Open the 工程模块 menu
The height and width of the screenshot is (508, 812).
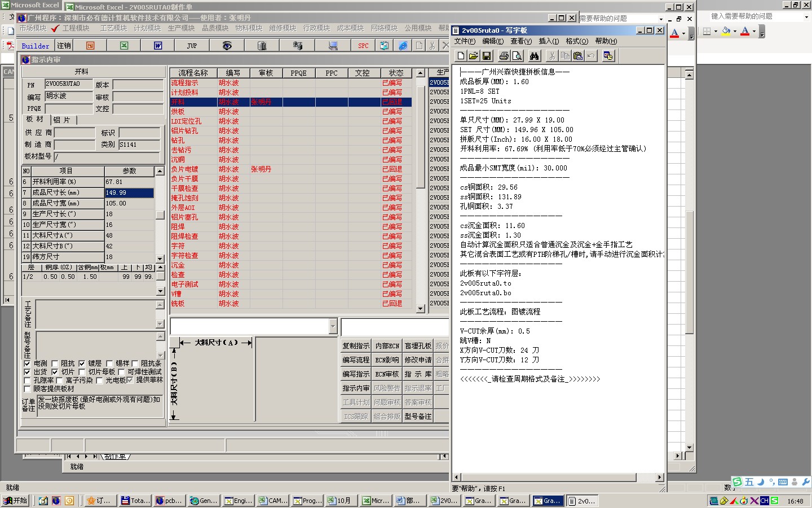click(76, 28)
